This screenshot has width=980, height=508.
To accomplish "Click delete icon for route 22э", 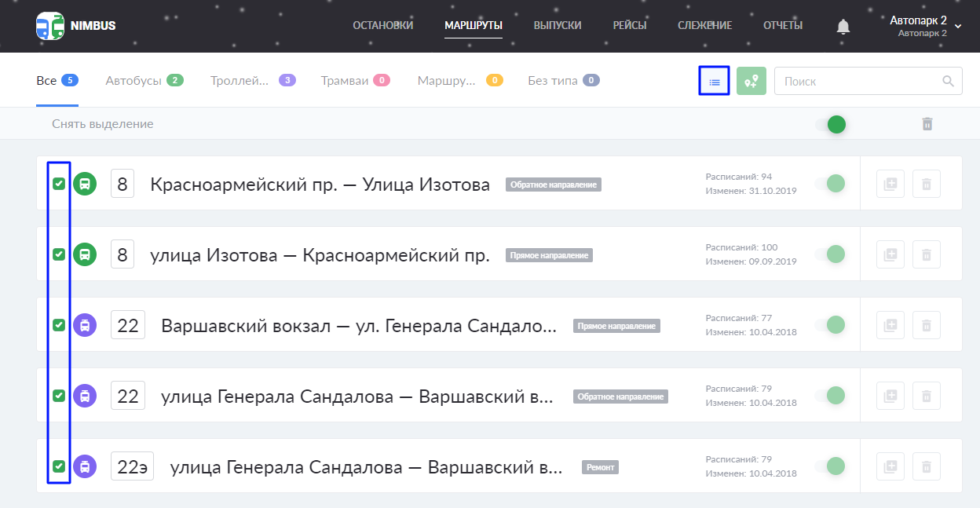I will (926, 466).
